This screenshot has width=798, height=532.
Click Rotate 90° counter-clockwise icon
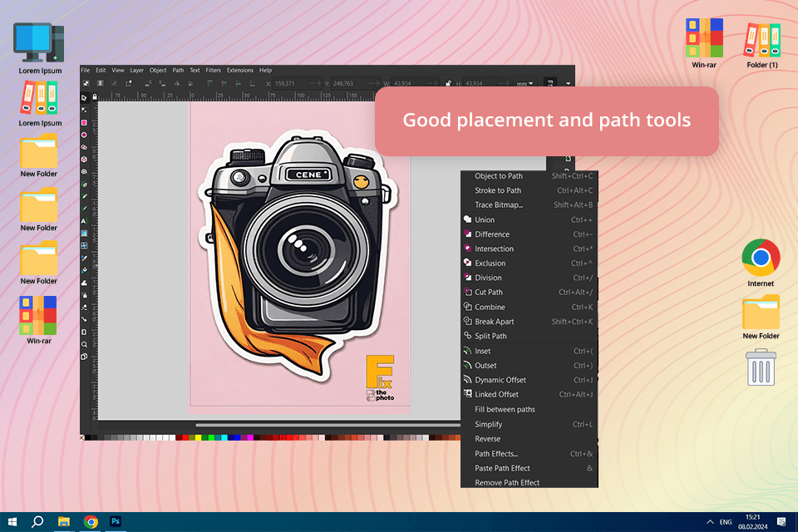pyautogui.click(x=148, y=83)
